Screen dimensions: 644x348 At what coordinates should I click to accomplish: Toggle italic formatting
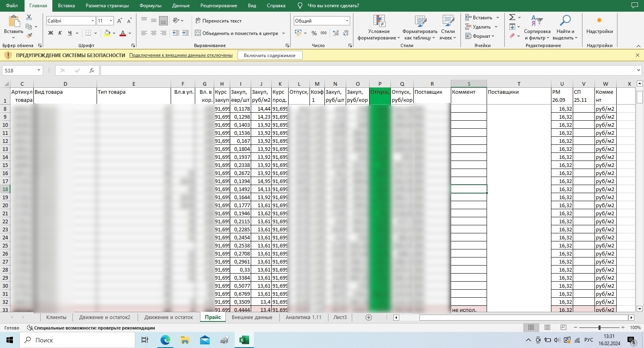[x=60, y=33]
